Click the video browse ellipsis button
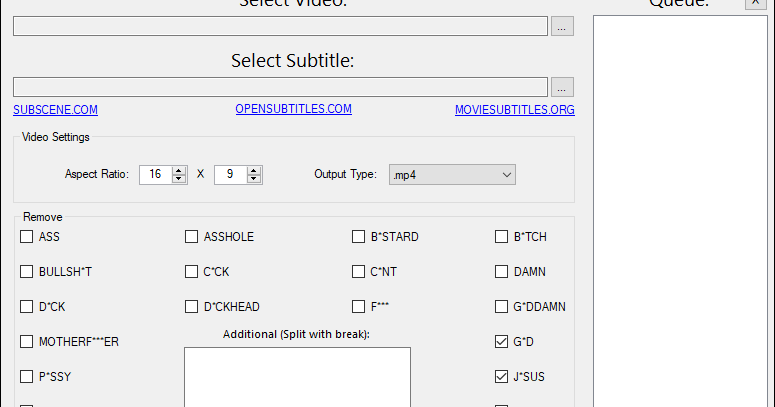775x407 pixels. (x=562, y=27)
